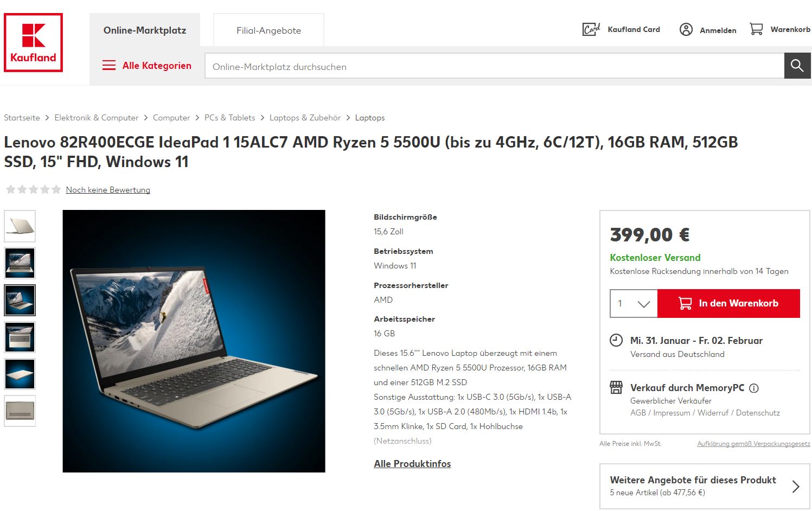Open the Alle Produktinfos link
This screenshot has width=812, height=511.
412,464
